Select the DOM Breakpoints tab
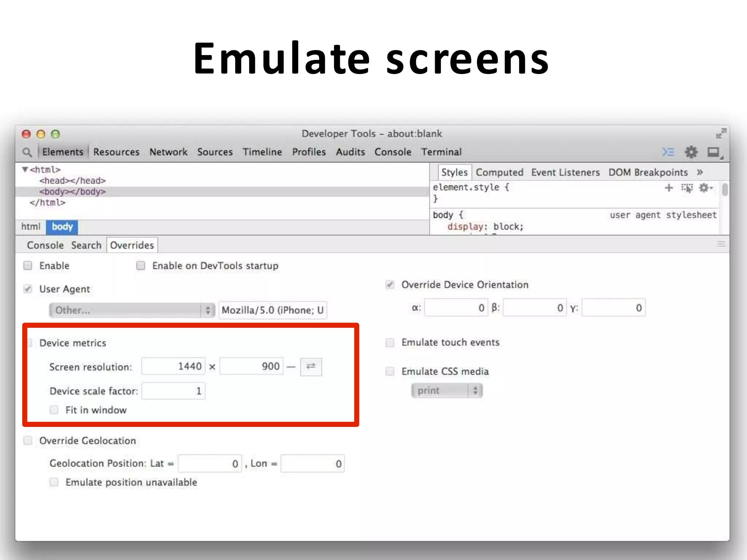This screenshot has height=560, width=747. point(648,172)
